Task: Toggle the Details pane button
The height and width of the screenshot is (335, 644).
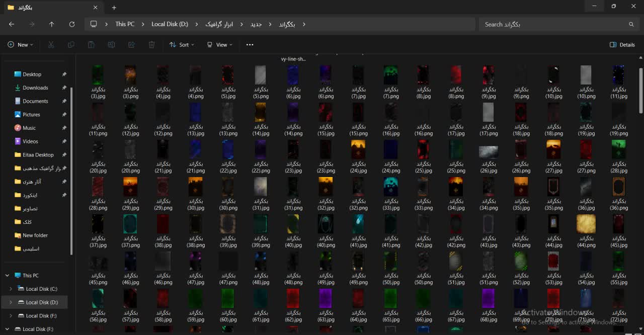Action: (622, 45)
